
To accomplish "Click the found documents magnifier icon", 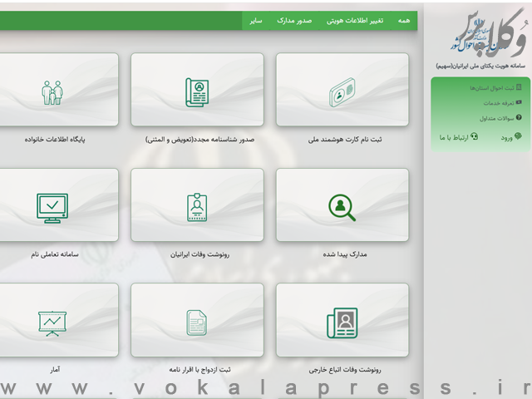I will point(342,207).
